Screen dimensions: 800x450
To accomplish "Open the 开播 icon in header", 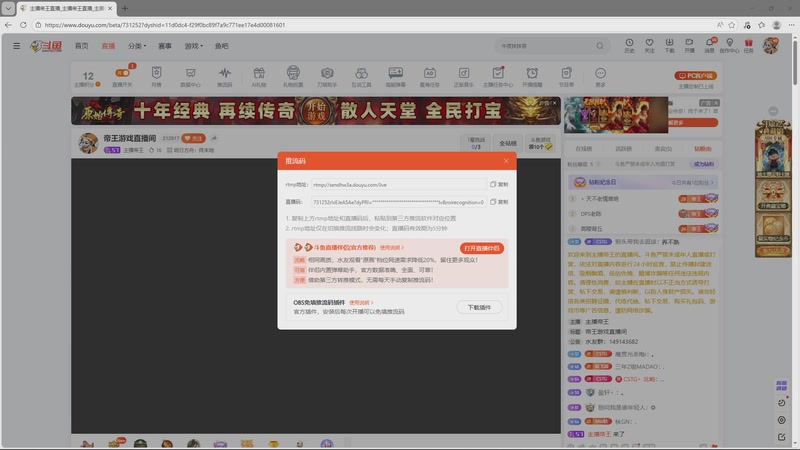I will [689, 45].
